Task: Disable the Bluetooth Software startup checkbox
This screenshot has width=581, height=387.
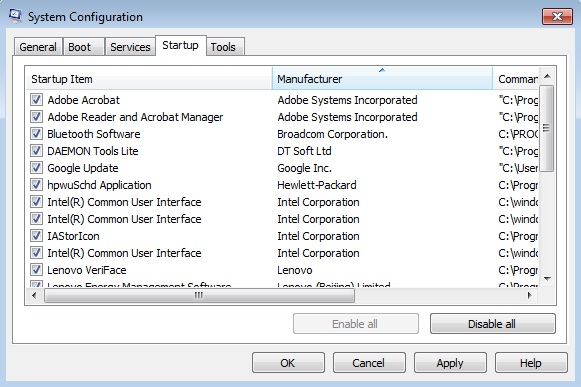Action: click(36, 134)
